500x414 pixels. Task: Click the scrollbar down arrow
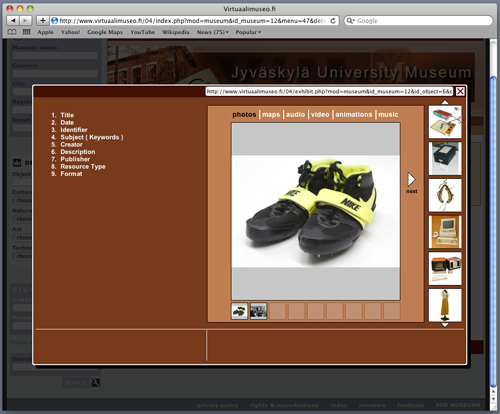494,399
